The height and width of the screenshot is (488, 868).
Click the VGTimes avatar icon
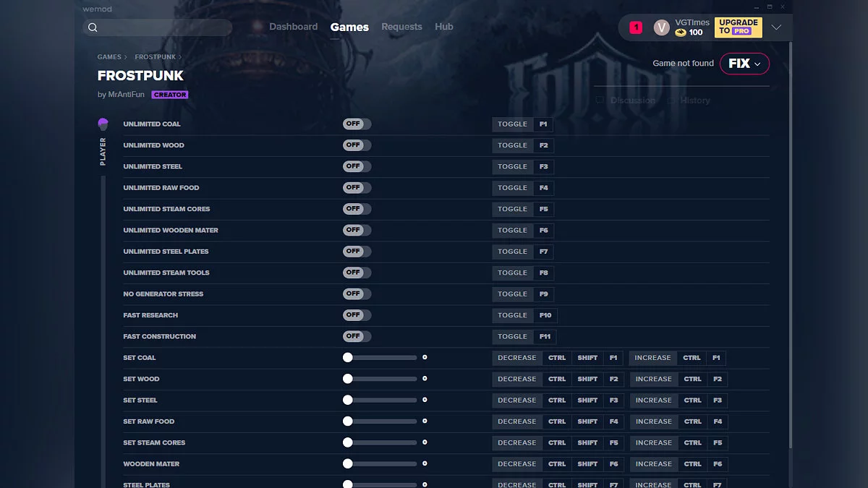click(x=661, y=27)
